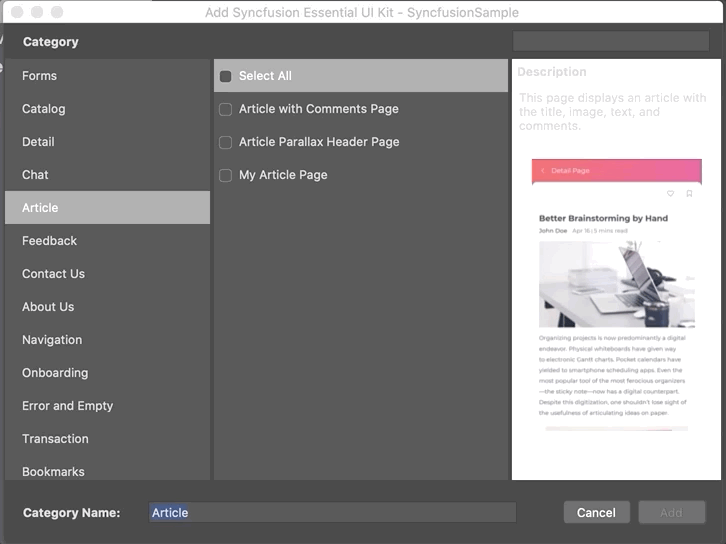Enable Article with Comments Page checkbox

click(x=226, y=109)
